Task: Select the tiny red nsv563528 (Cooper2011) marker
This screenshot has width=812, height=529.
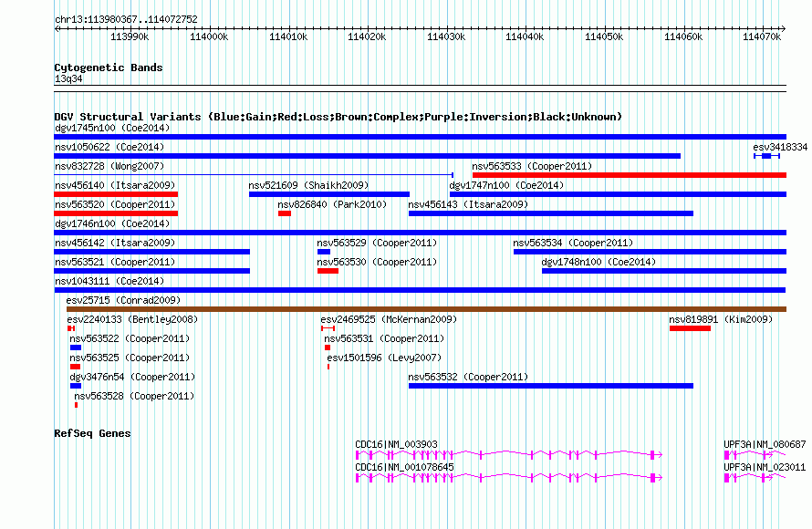Action: 76,405
